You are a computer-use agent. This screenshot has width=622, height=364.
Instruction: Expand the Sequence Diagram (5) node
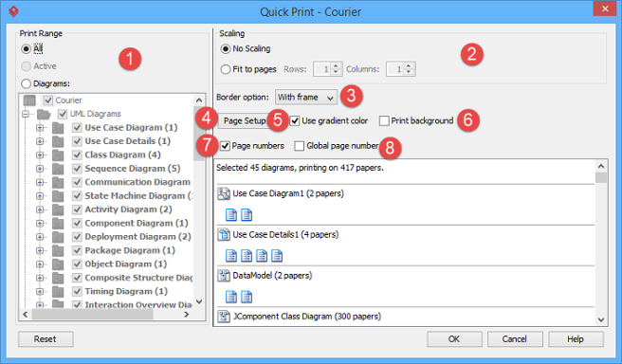click(x=40, y=169)
